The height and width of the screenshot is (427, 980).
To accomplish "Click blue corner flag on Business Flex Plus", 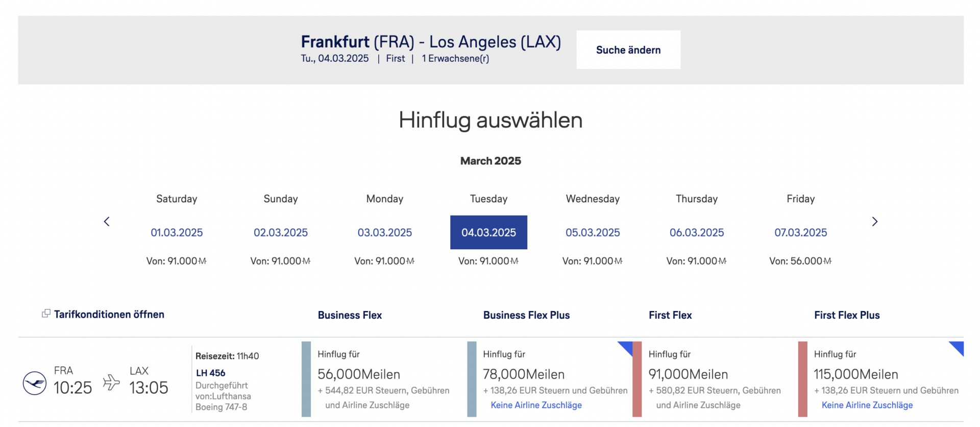I will pyautogui.click(x=626, y=347).
